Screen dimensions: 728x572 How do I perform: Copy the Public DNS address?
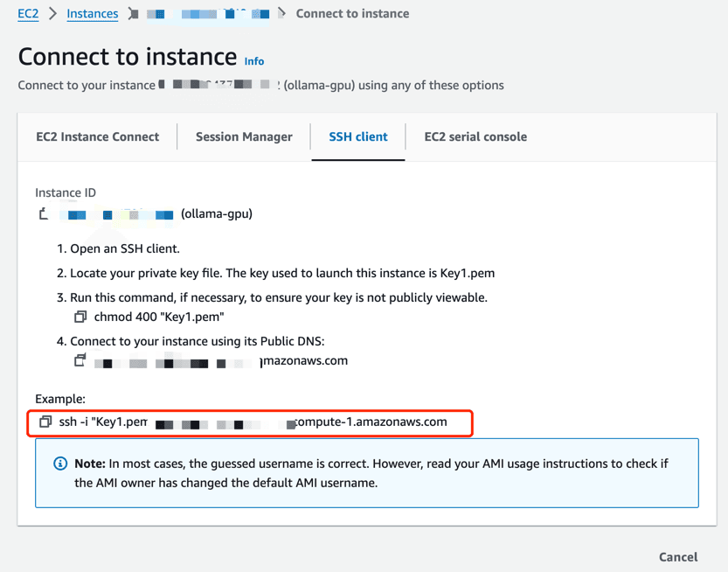pos(80,360)
